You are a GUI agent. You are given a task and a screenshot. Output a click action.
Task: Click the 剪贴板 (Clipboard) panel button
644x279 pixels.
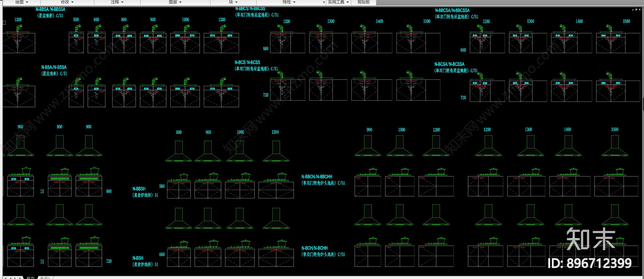[x=363, y=2]
